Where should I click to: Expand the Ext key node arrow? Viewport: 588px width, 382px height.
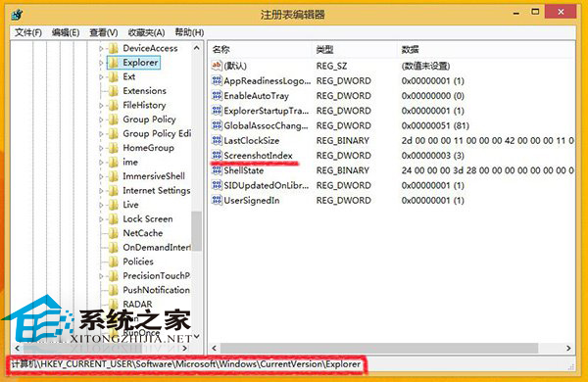[101, 76]
